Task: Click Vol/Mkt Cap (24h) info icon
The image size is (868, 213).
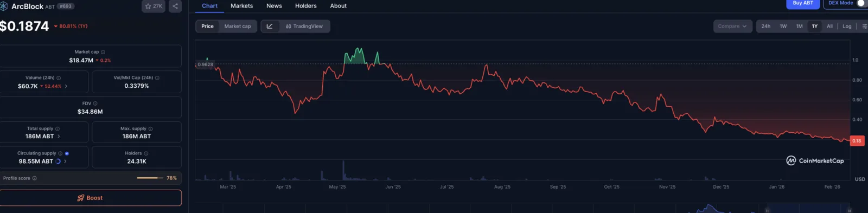Action: point(157,78)
